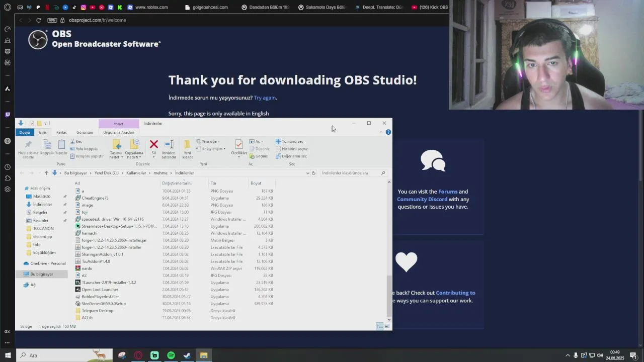This screenshot has width=644, height=362.
Task: Click the Sil delete X icon
Action: 154,144
